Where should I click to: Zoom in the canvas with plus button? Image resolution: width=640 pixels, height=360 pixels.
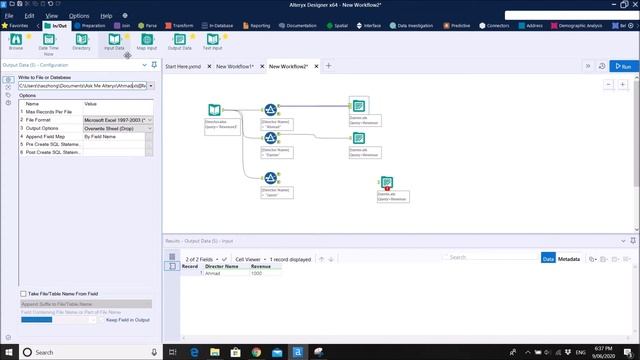pos(622,84)
